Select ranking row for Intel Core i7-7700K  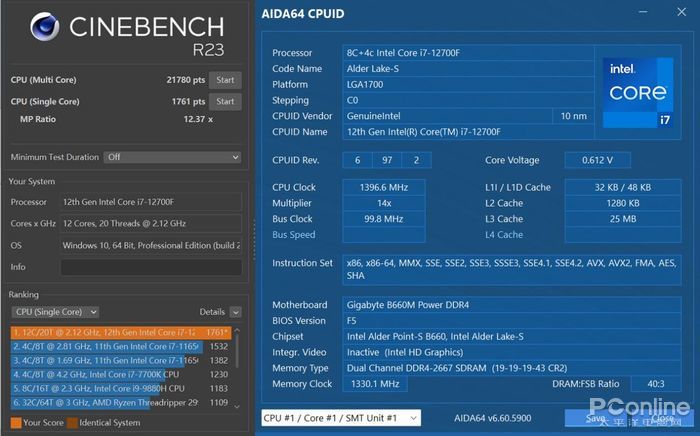pyautogui.click(x=121, y=374)
